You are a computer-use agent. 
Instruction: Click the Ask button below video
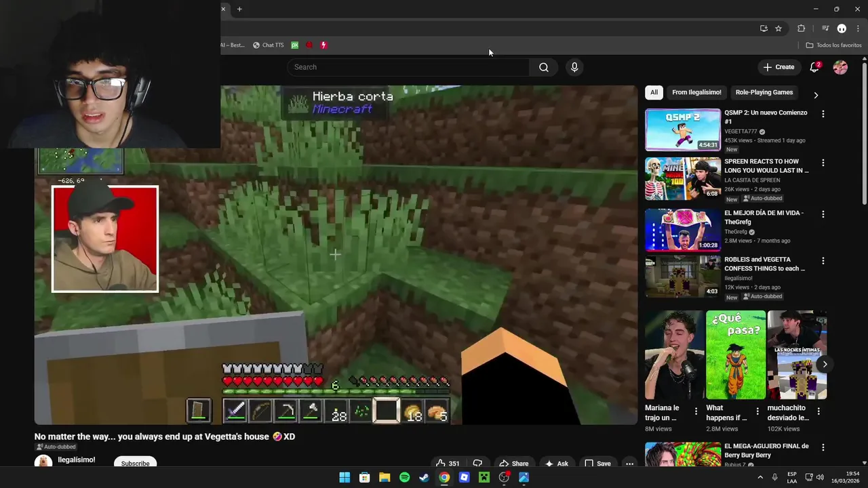556,464
